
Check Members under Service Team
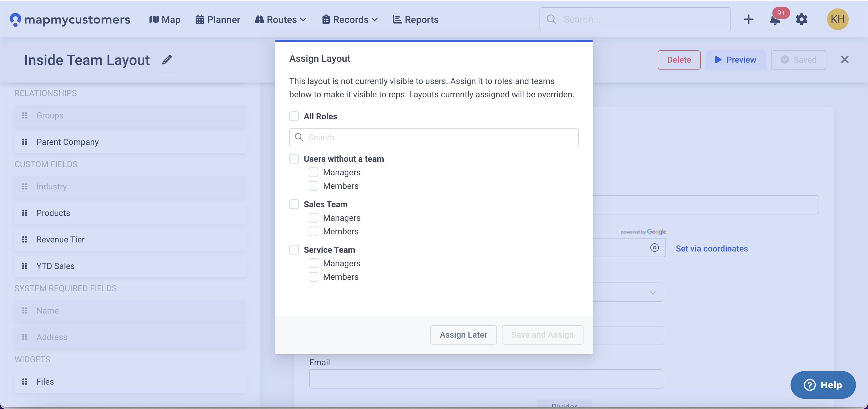pos(313,277)
